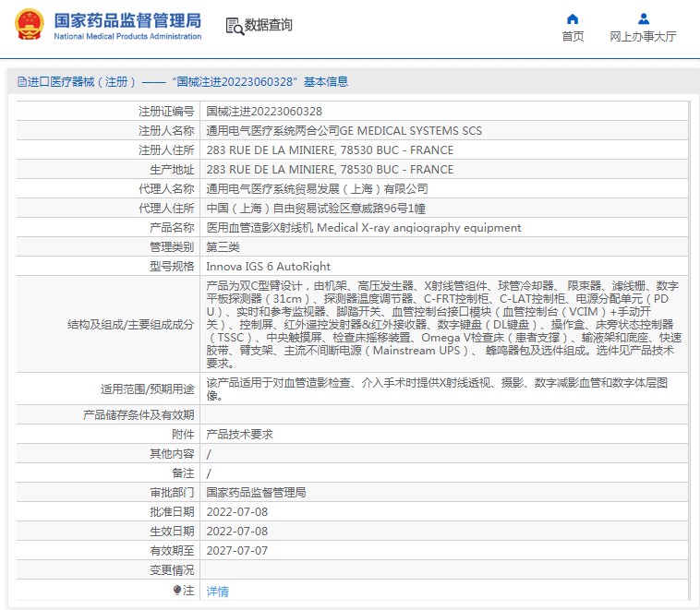Select agent name 通用电气医疗系统贸易发展（上海）有限公司
The height and width of the screenshot is (610, 700).
317,189
